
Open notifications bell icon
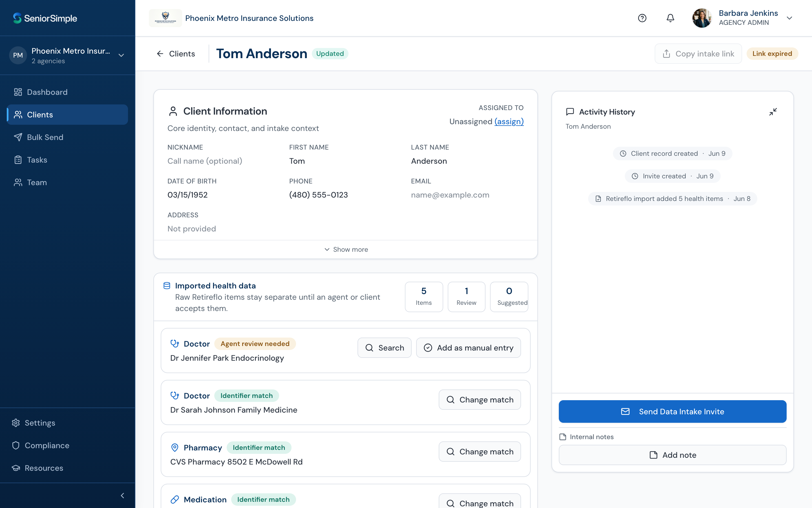(670, 18)
